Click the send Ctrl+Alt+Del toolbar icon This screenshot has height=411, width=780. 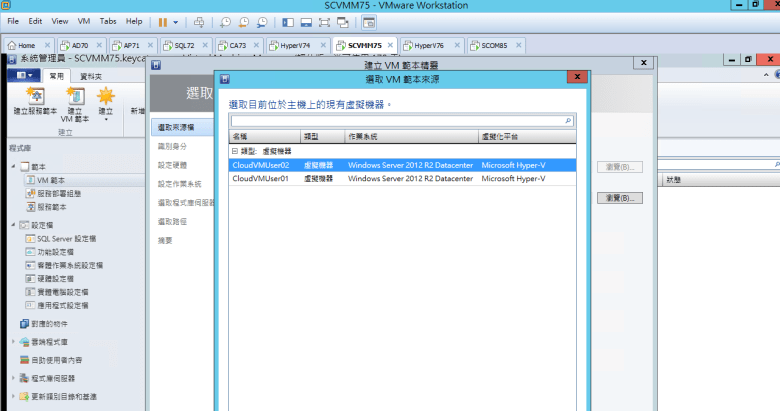click(199, 21)
